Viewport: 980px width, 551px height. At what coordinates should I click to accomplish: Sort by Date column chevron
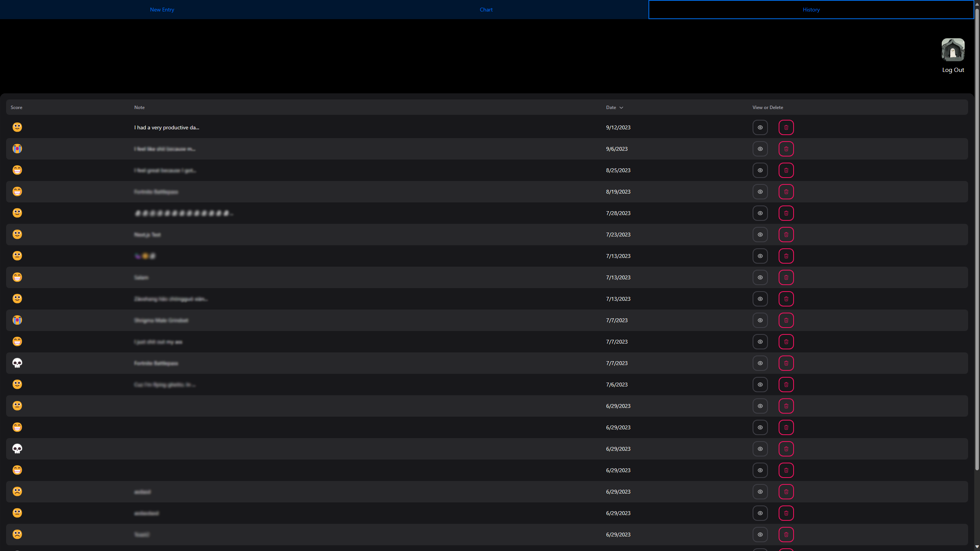(x=621, y=108)
